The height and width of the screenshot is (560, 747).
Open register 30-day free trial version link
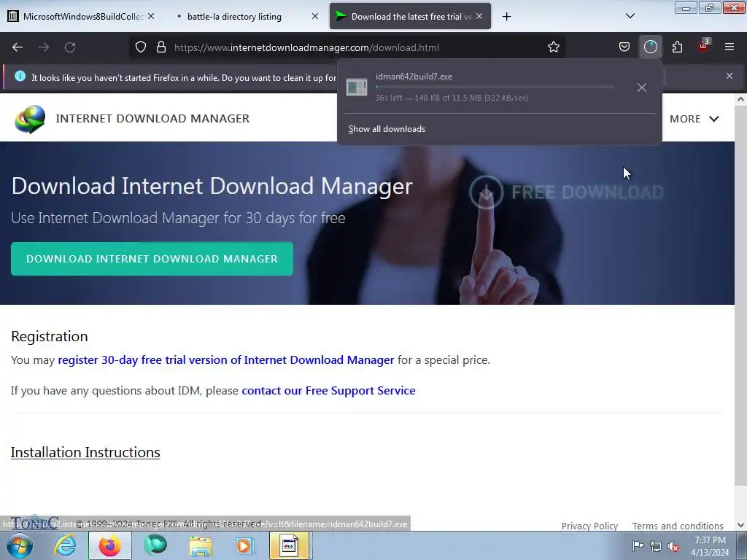[226, 360]
